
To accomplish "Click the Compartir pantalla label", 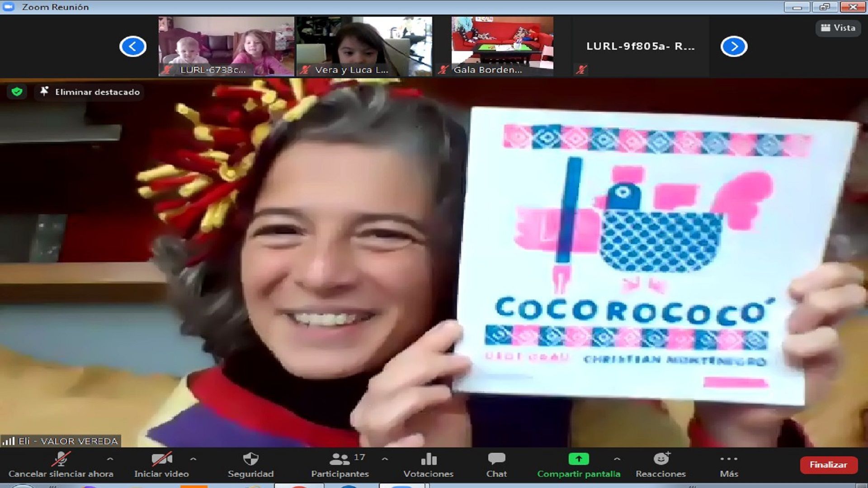I will (x=579, y=474).
